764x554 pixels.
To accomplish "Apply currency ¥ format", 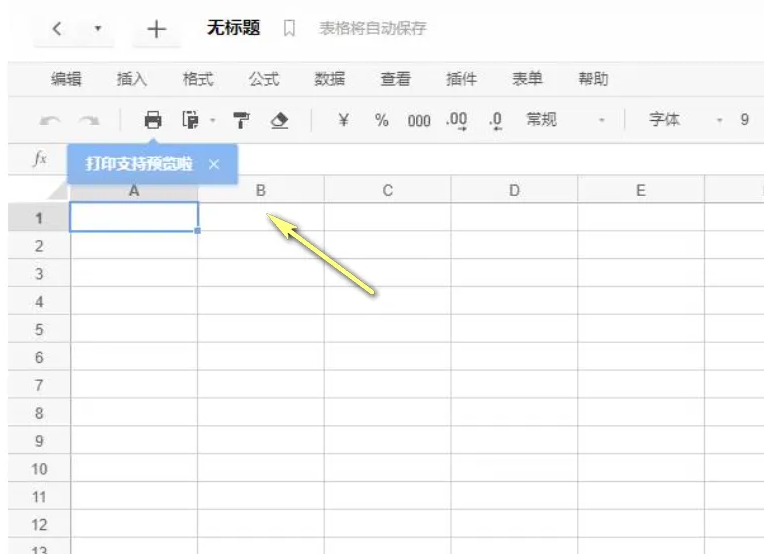I will [344, 120].
